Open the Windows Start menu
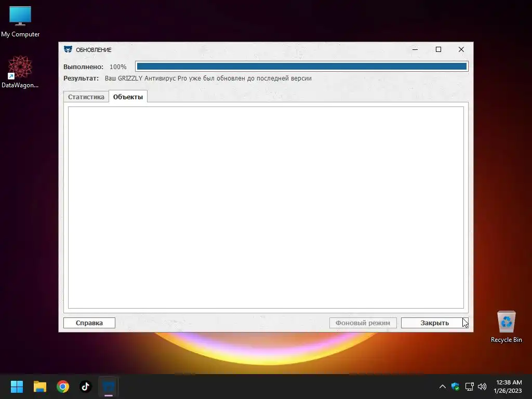Image resolution: width=532 pixels, height=399 pixels. (17, 387)
